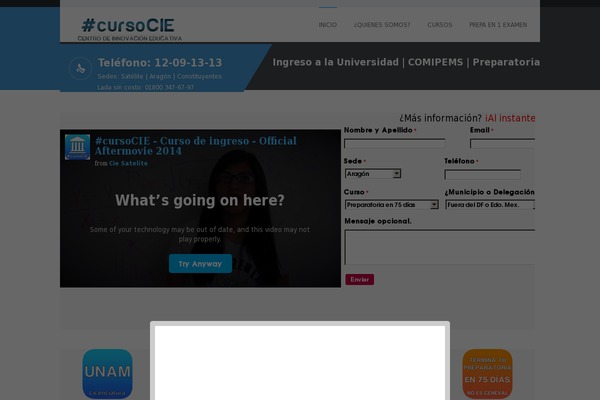This screenshot has height=400, width=600.
Task: Open the Cie Satelite author link
Action: click(x=128, y=163)
